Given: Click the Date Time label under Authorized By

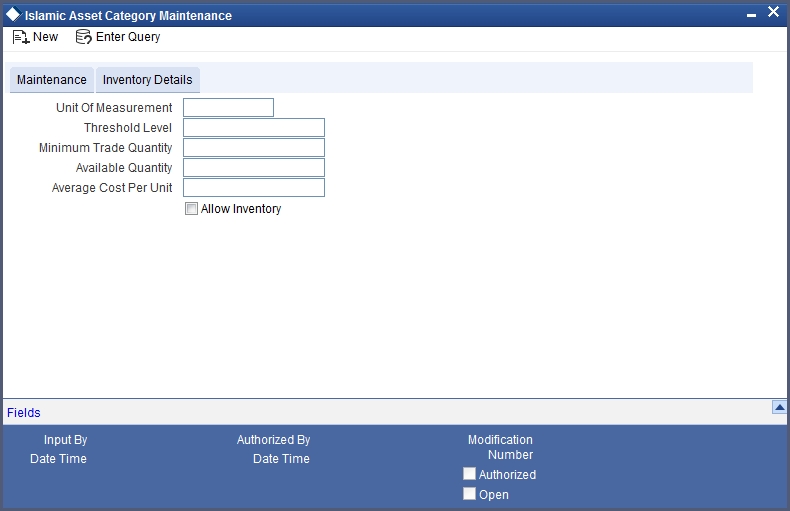Looking at the screenshot, I should 281,459.
